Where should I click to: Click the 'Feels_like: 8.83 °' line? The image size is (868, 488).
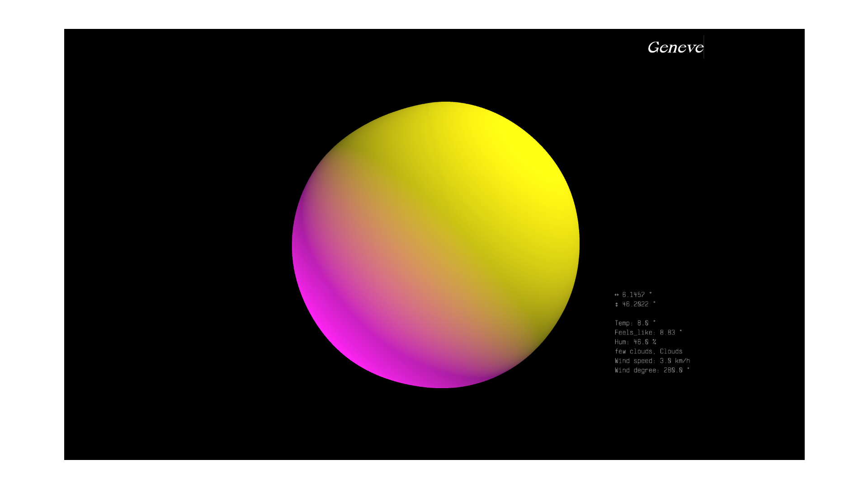tap(648, 333)
